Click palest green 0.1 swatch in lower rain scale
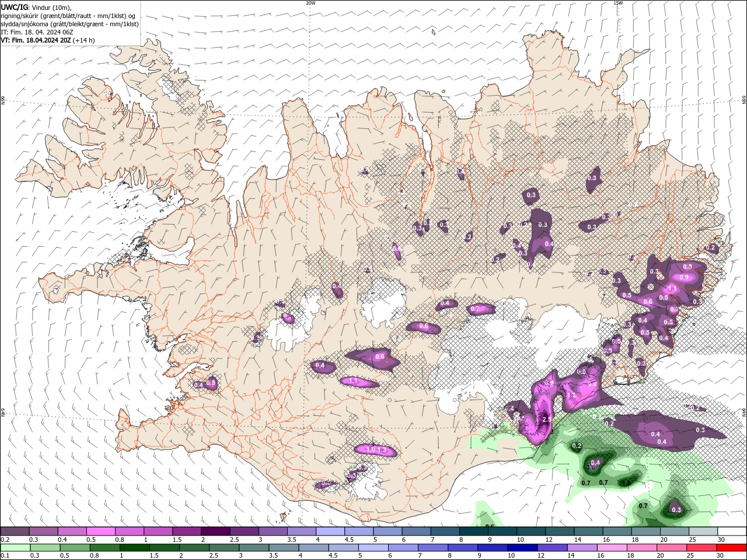This screenshot has height=560, width=747. click(x=15, y=548)
